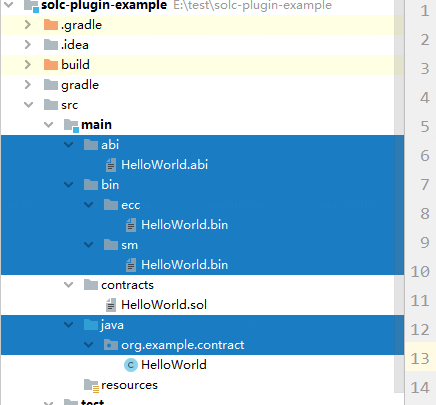The height and width of the screenshot is (405, 436).
Task: Collapse the src folder
Action: tap(29, 105)
